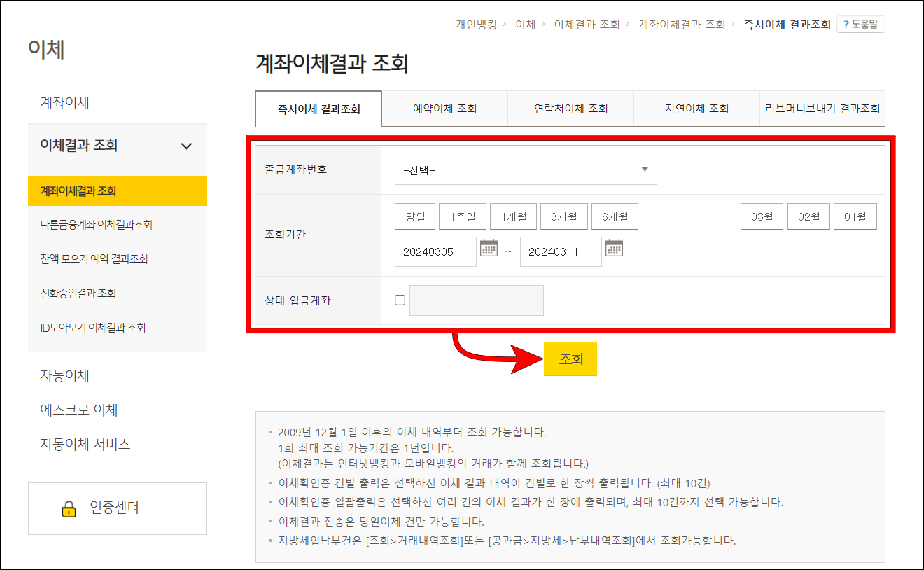Enable the 상대 입금계좌 checkbox
The height and width of the screenshot is (570, 924).
click(x=400, y=299)
